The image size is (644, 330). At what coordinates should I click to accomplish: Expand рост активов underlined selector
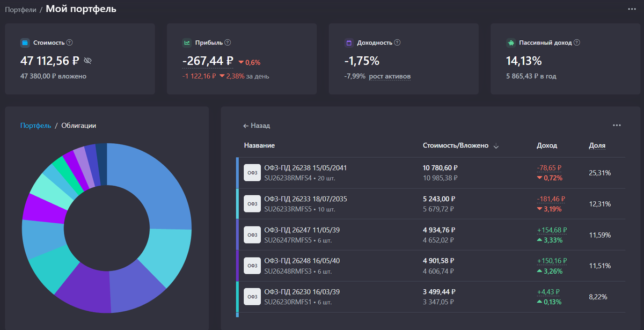[x=390, y=76]
